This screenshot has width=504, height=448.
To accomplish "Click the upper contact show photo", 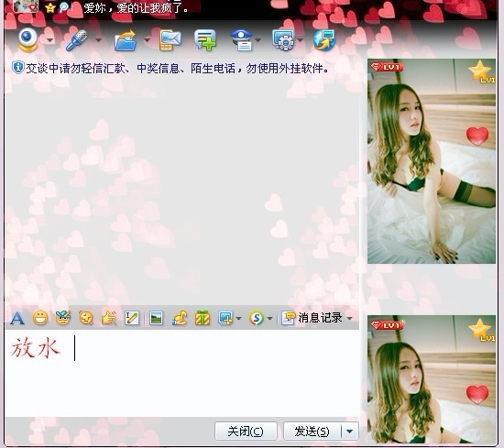I will [432, 161].
